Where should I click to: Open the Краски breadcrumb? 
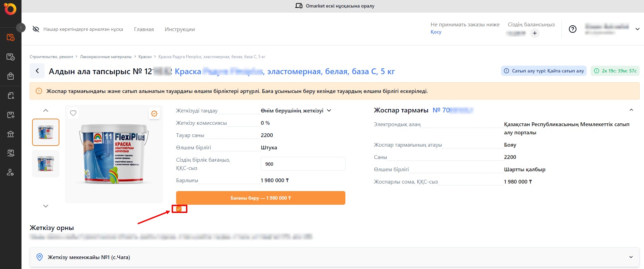click(x=145, y=57)
